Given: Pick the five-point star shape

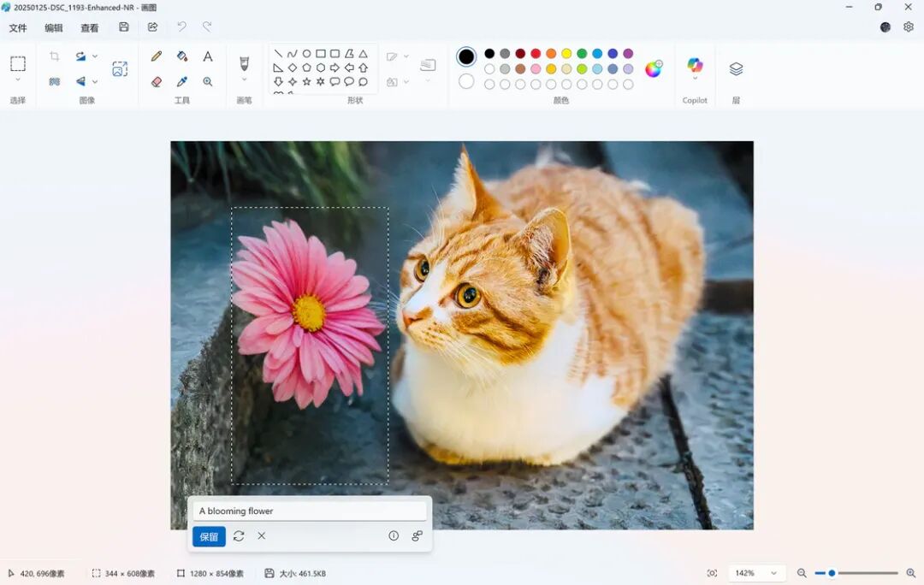Looking at the screenshot, I should point(306,82).
